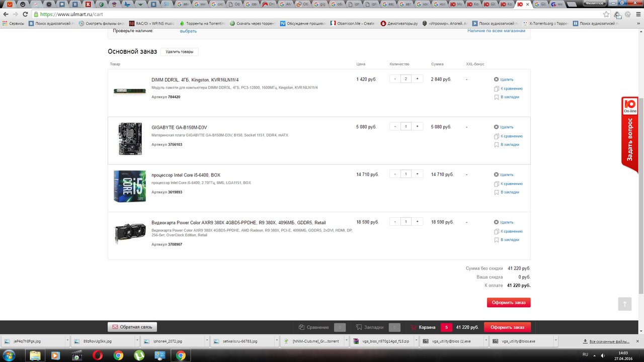The width and height of the screenshot is (644, 362).
Task: Click the 'Сервисы' apps bookmark
Action: coord(13,24)
